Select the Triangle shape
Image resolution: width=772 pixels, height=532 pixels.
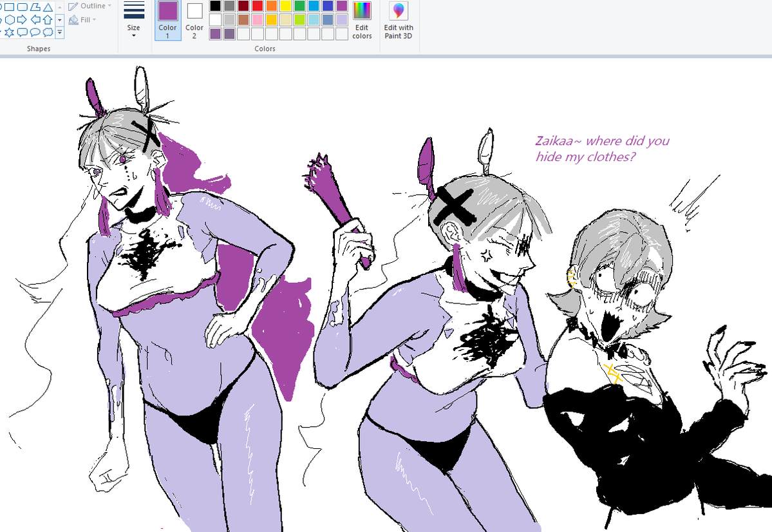(x=48, y=7)
